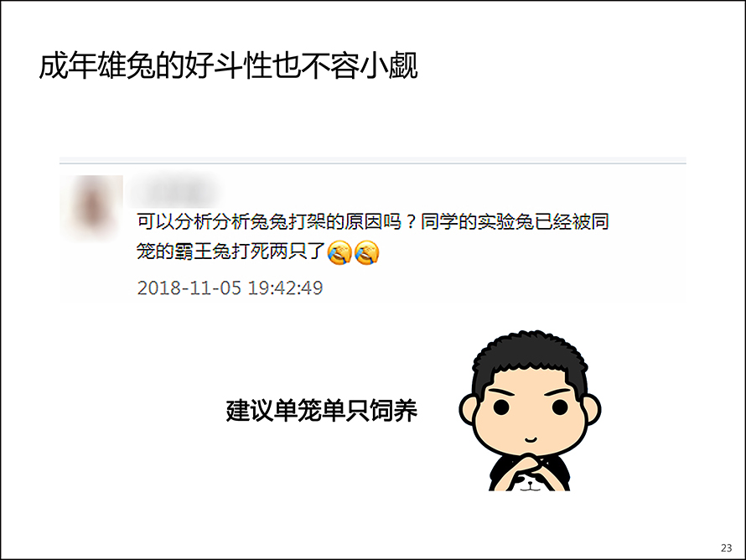Click the cartoon boy's left eye
The image size is (746, 560).
(501, 407)
